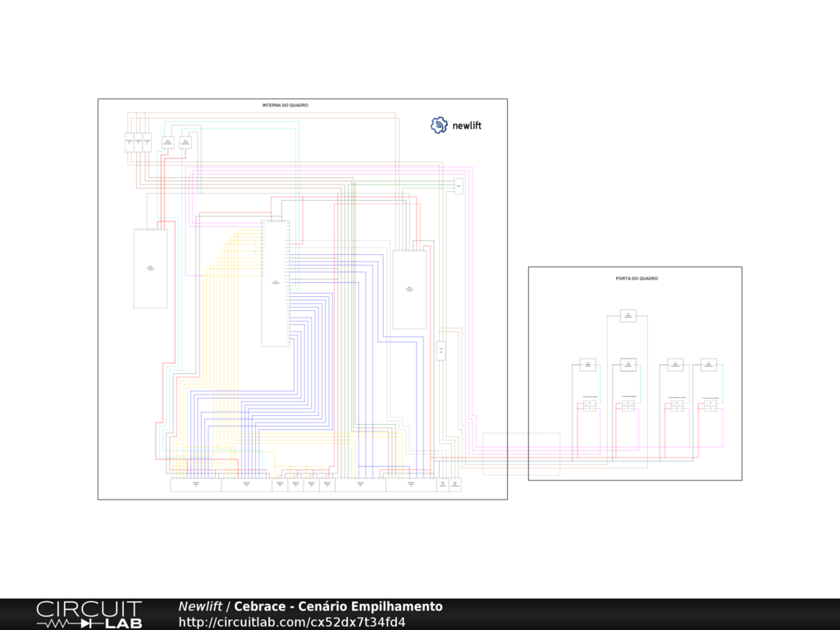Select the tall right module in Interna do Quadro
Screen dimensions: 840x630
409,290
